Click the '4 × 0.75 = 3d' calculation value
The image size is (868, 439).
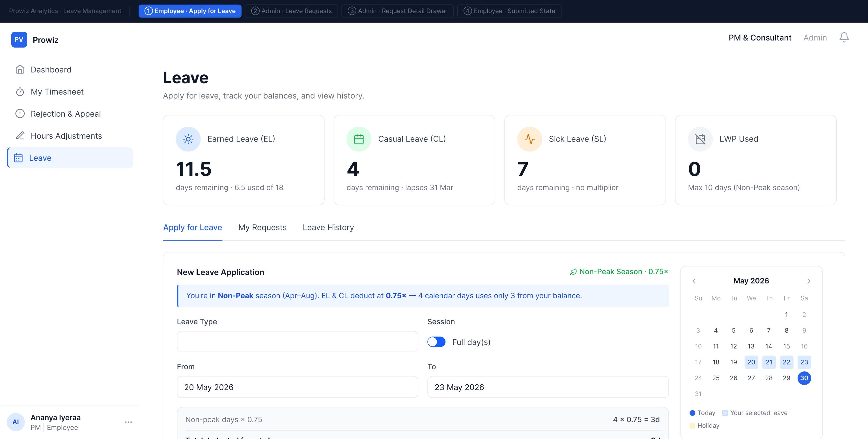(x=636, y=419)
